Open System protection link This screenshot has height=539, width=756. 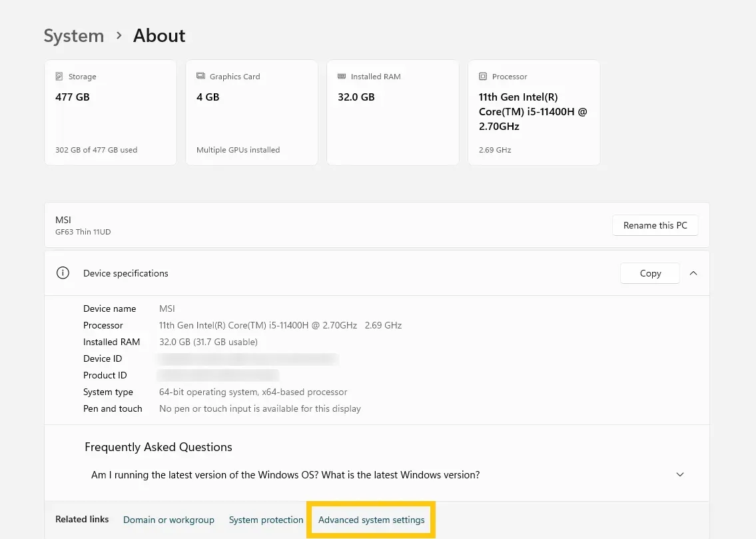click(266, 520)
